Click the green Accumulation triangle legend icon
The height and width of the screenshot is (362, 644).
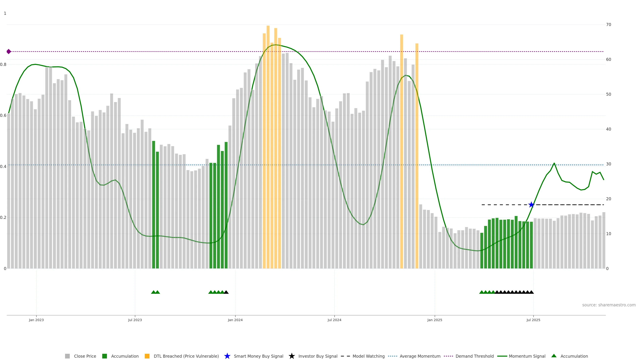tap(554, 356)
